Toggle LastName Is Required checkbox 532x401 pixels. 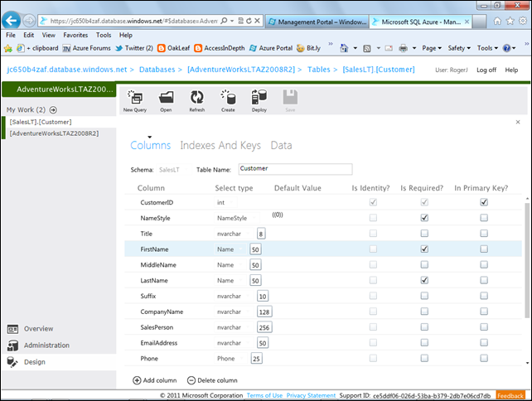[424, 280]
